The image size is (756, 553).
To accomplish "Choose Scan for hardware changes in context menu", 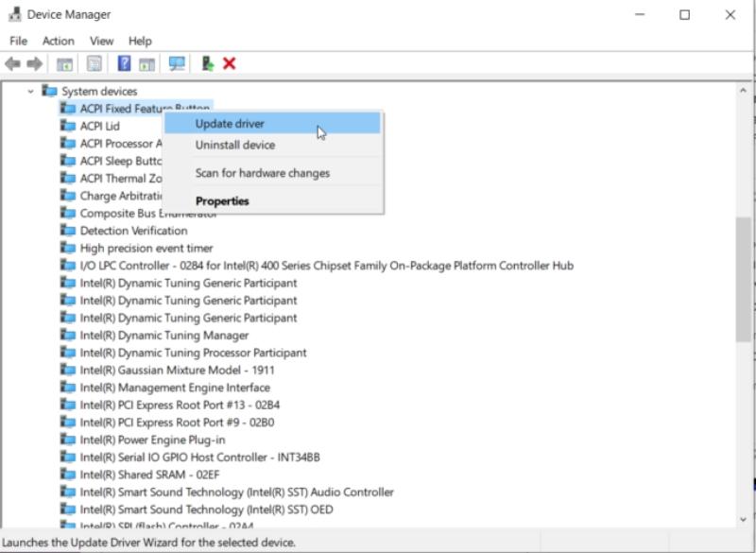I will (x=272, y=173).
